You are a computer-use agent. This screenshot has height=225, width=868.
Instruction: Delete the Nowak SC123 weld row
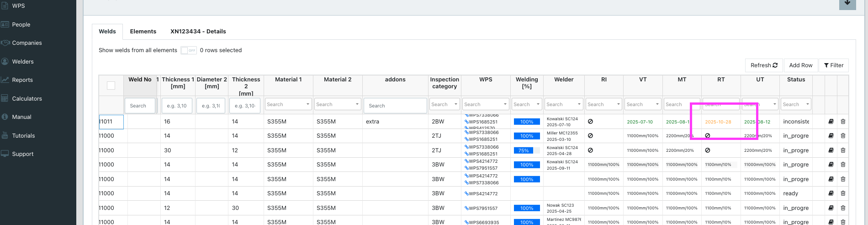843,208
